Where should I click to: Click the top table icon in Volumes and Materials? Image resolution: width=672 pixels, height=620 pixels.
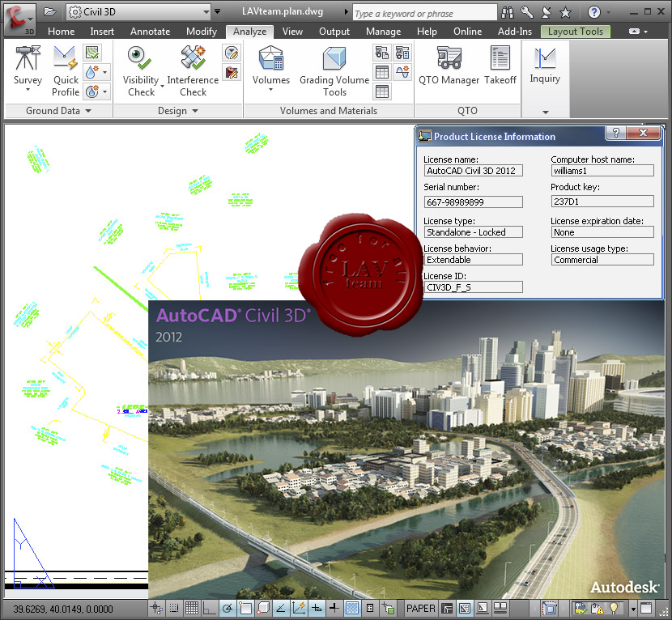pos(382,72)
